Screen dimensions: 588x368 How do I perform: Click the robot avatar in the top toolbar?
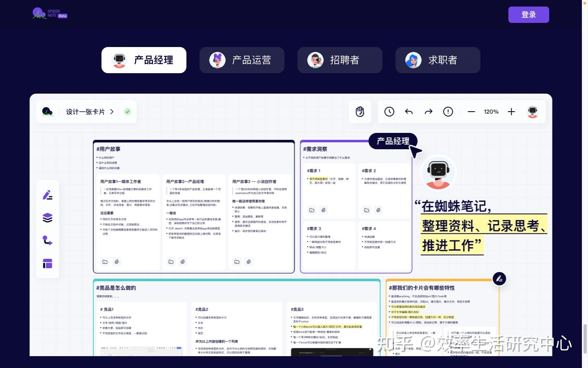[x=532, y=111]
